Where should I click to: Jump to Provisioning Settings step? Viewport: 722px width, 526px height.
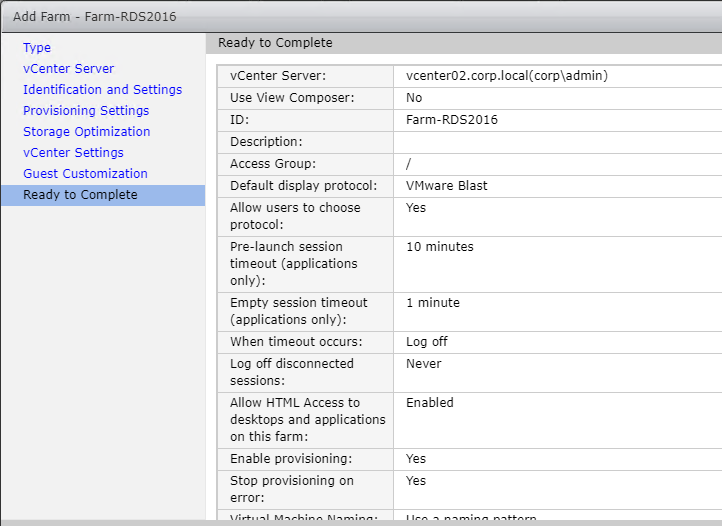(x=86, y=111)
